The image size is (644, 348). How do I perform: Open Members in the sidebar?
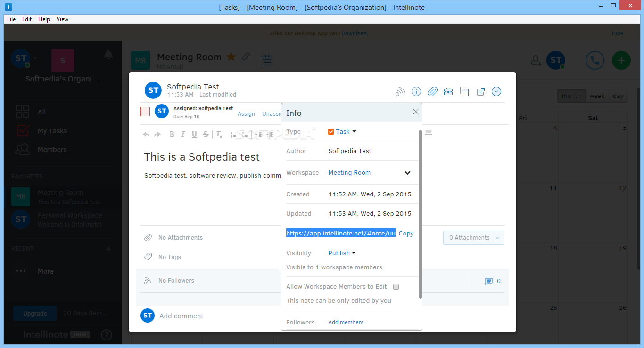52,150
